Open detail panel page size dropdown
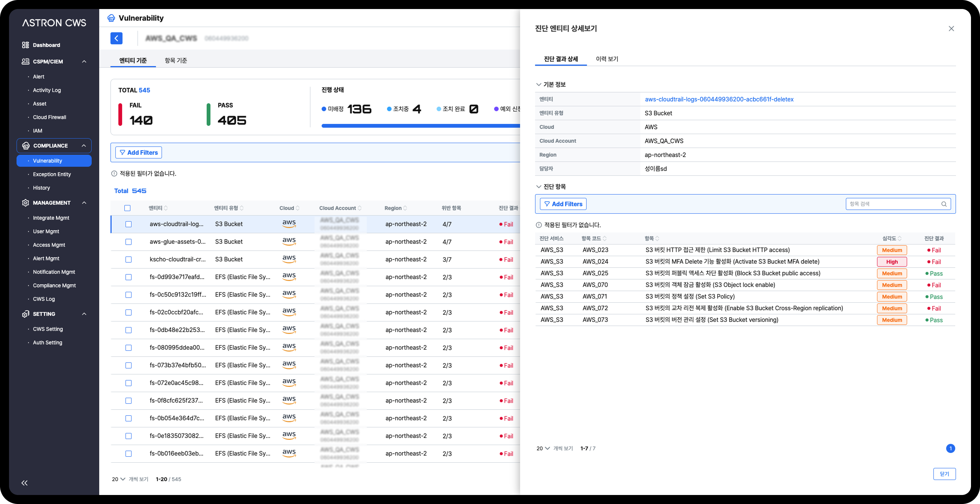The height and width of the screenshot is (504, 980). point(543,448)
